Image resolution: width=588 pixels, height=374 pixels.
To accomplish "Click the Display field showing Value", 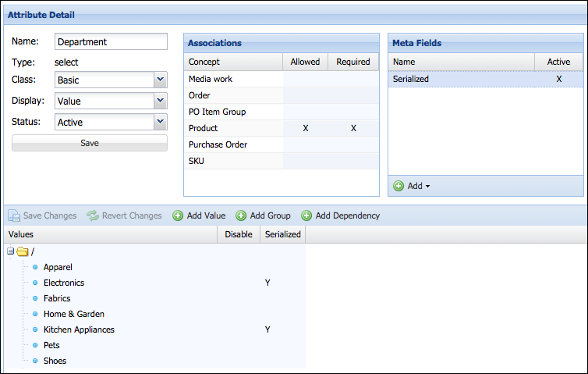I will (104, 101).
